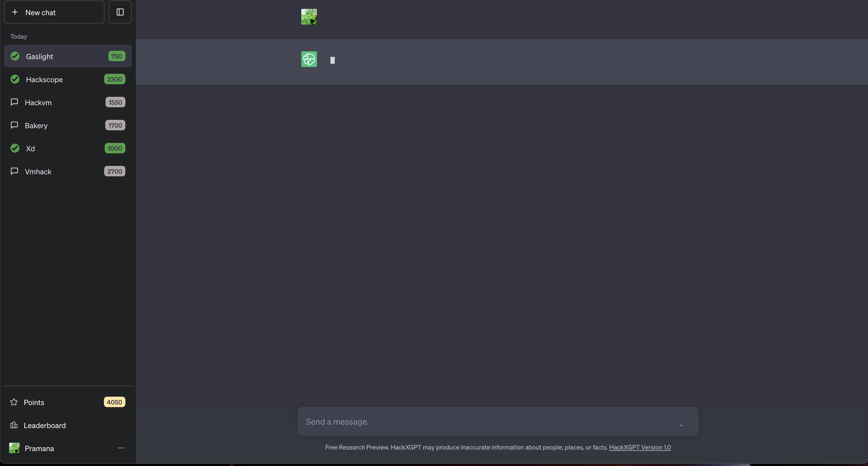Click the Xd green checkmark status icon
This screenshot has width=868, height=466.
pos(15,148)
